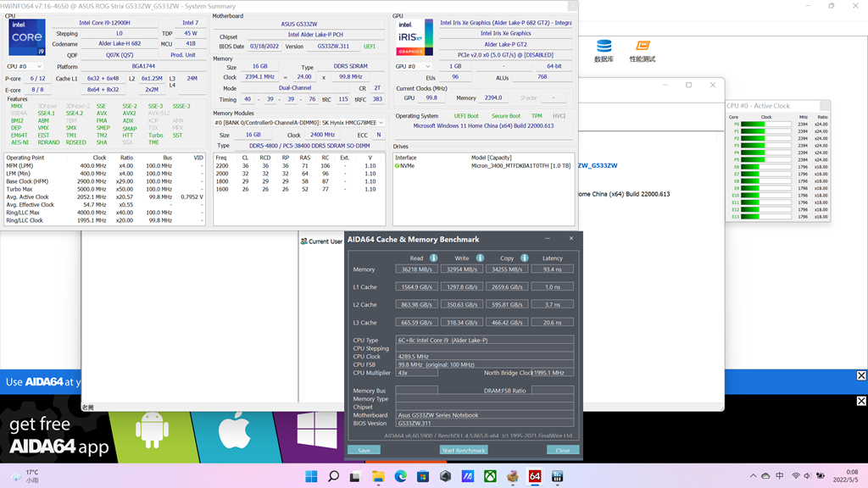This screenshot has width=868, height=488.
Task: Select the Memory Latency value 93.4 ns
Action: 552,269
